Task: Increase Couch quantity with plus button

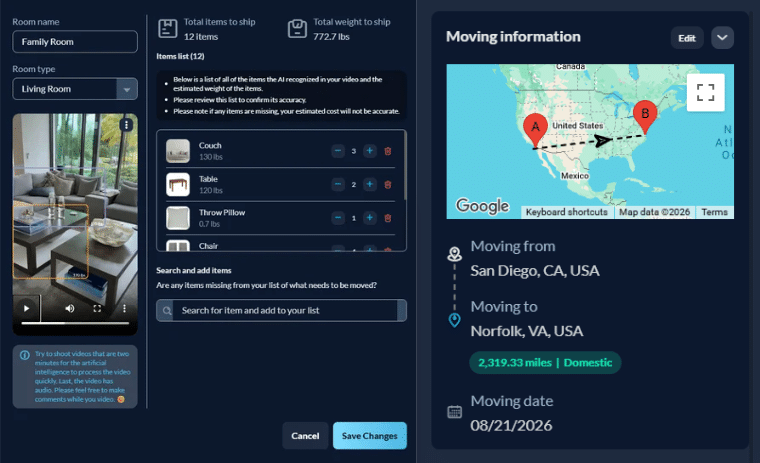Action: [370, 151]
